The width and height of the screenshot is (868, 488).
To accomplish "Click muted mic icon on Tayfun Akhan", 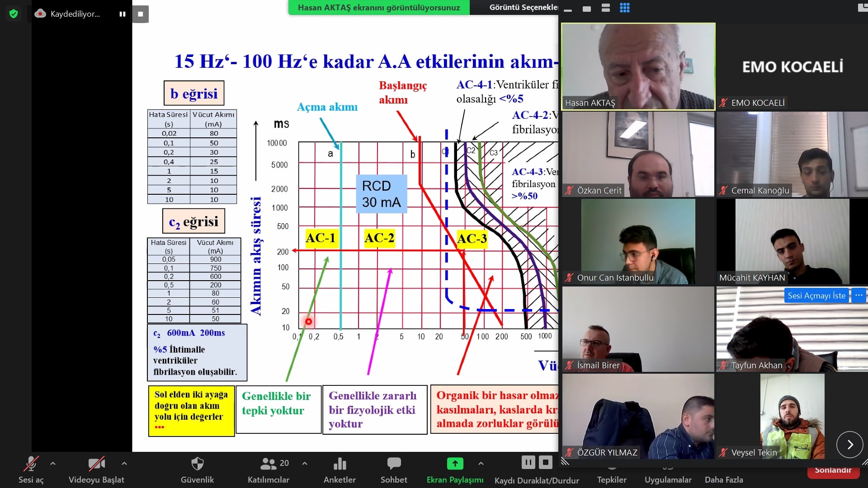I will tap(724, 366).
